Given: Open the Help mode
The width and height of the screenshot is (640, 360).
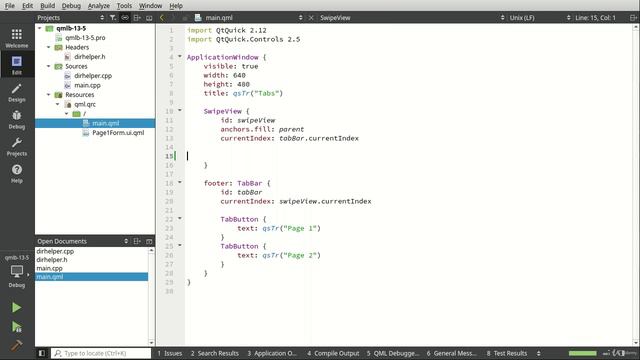Looking at the screenshot, I should [x=17, y=173].
